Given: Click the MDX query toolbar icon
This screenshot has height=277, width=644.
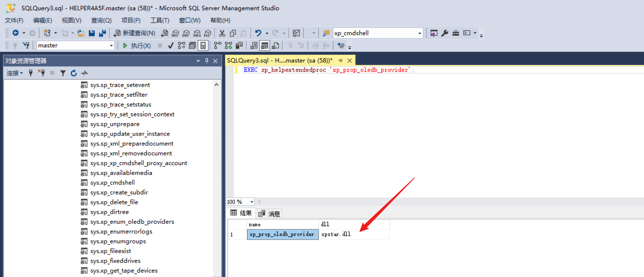Looking at the screenshot, I should click(x=176, y=33).
